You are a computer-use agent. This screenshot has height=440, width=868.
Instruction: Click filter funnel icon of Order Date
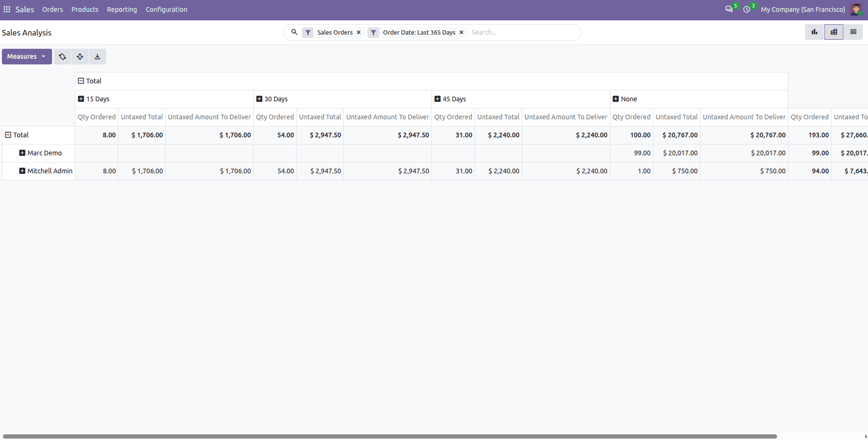click(x=373, y=32)
